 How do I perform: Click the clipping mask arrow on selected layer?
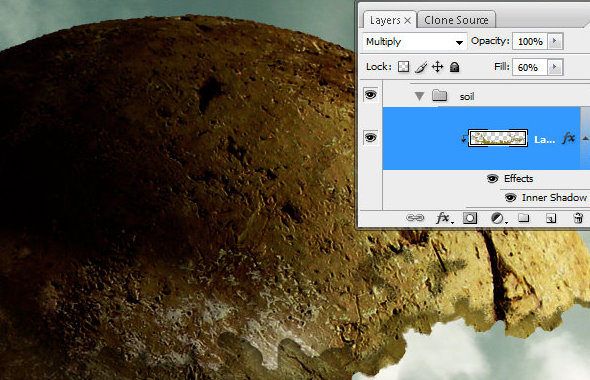(x=464, y=138)
